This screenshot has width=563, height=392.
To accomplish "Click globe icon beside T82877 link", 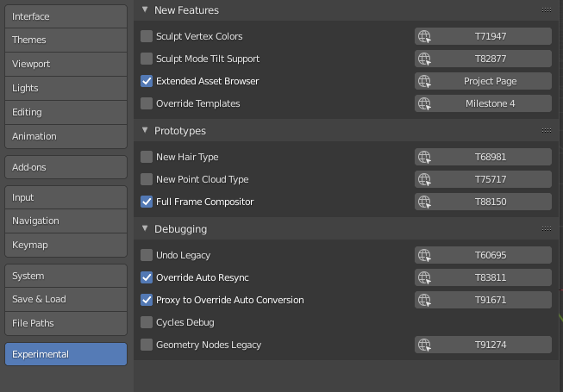I will tap(423, 59).
